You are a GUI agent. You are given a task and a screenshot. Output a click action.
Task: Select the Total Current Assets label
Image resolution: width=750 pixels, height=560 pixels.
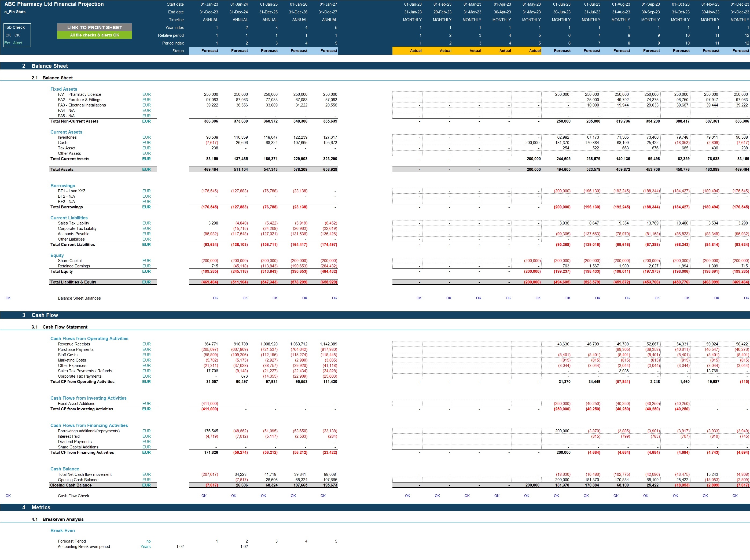(70, 159)
